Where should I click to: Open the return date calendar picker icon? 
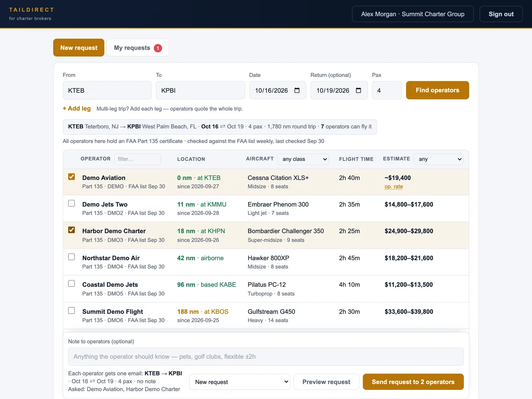click(x=358, y=90)
